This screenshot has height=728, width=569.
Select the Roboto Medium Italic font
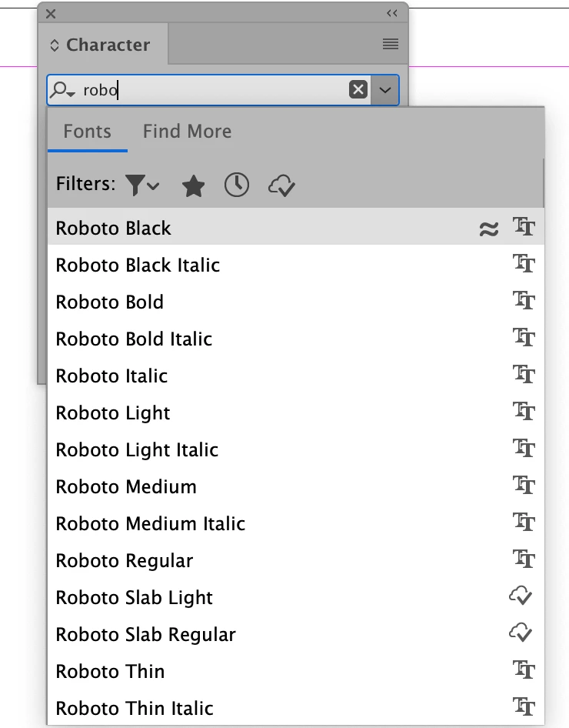tap(296, 523)
